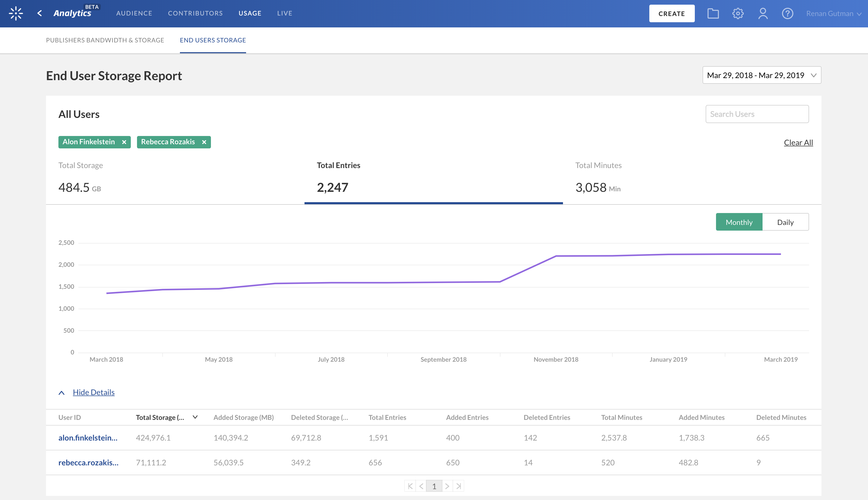Click the back arrow next to Analytics
This screenshot has width=868, height=500.
tap(40, 13)
